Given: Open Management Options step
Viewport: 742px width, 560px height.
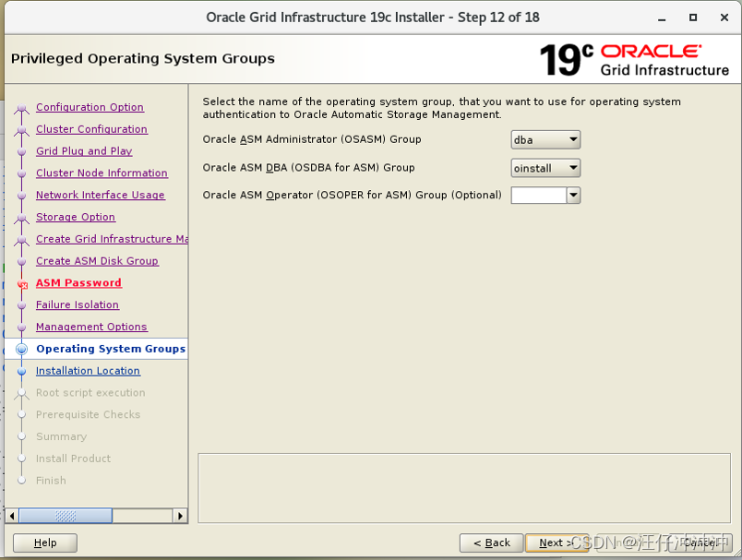Looking at the screenshot, I should click(91, 327).
